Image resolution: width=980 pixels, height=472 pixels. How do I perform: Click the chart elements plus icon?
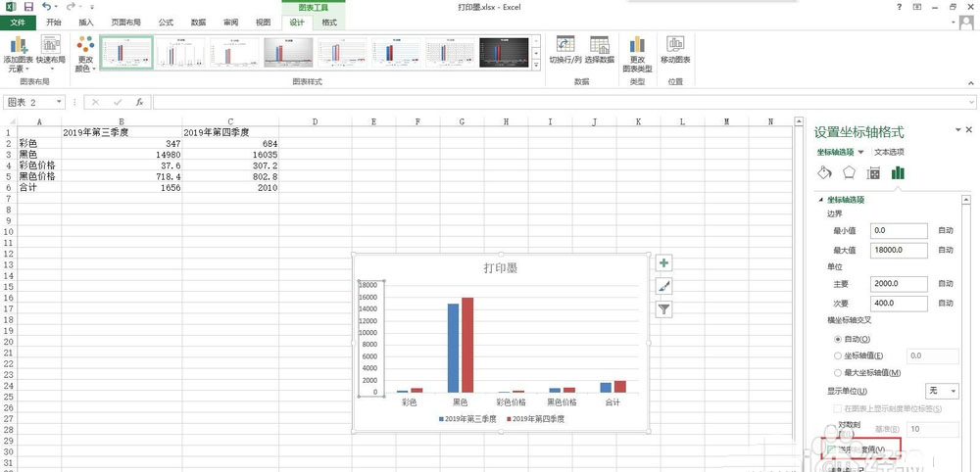point(663,262)
